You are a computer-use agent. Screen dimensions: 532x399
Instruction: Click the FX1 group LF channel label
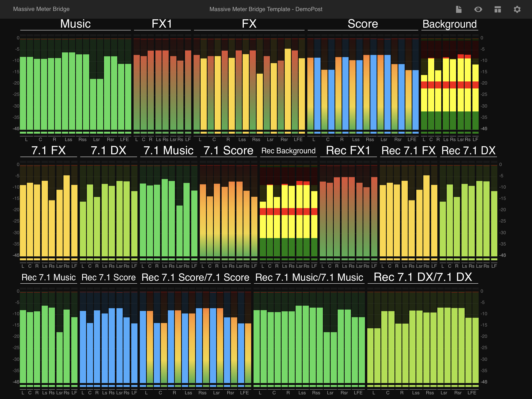188,139
